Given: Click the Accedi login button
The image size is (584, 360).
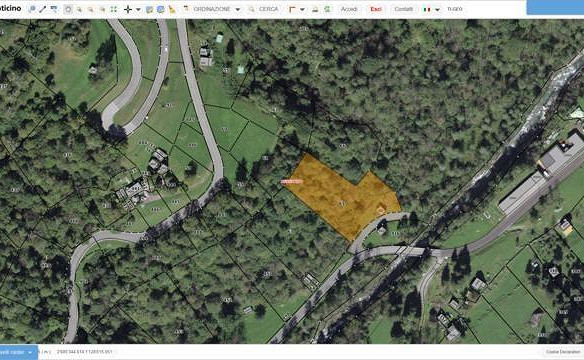Looking at the screenshot, I should 349,9.
